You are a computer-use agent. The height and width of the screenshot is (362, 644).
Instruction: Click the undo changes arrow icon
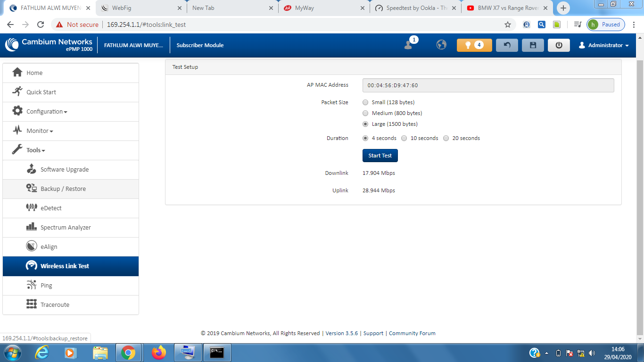click(x=507, y=45)
